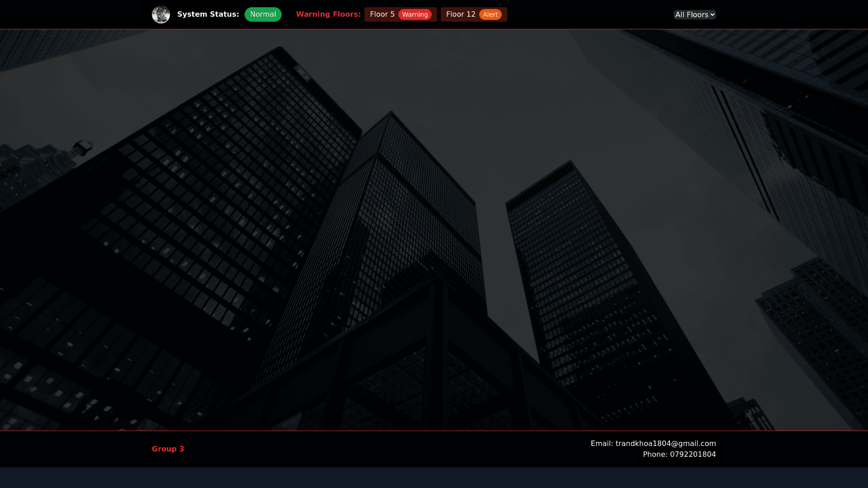Click the skyscraper background image center
Image resolution: width=868 pixels, height=488 pixels.
[434, 230]
